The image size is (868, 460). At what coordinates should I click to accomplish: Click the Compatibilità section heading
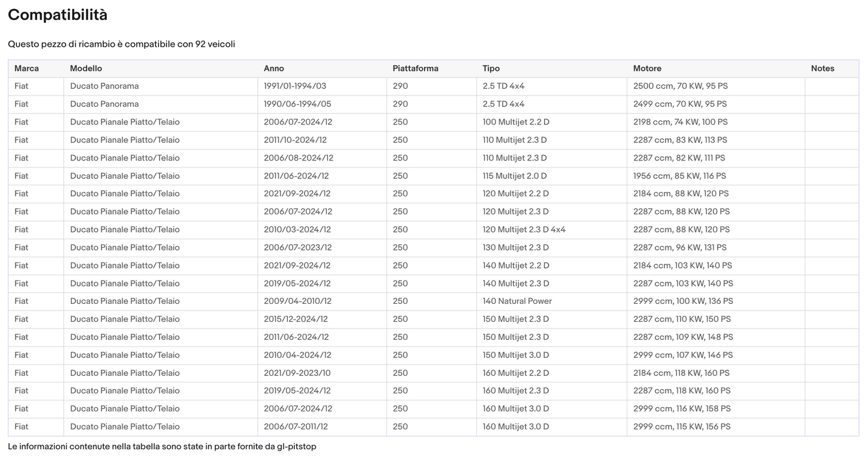(58, 15)
